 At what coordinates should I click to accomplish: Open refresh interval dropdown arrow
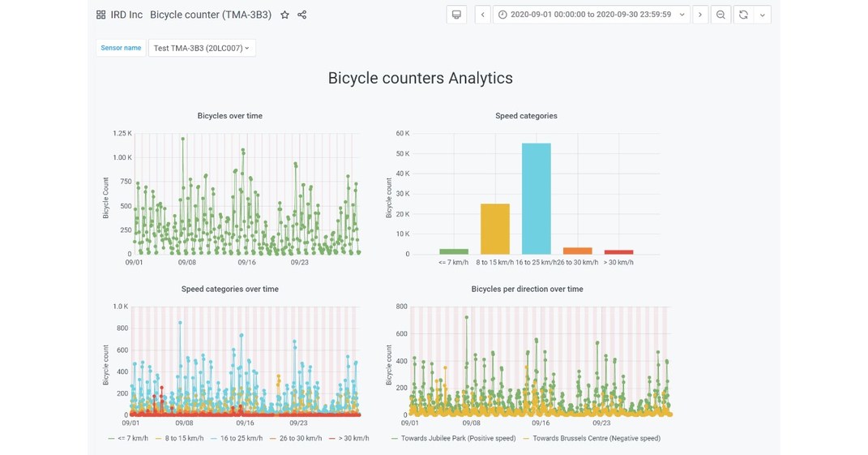coord(763,15)
